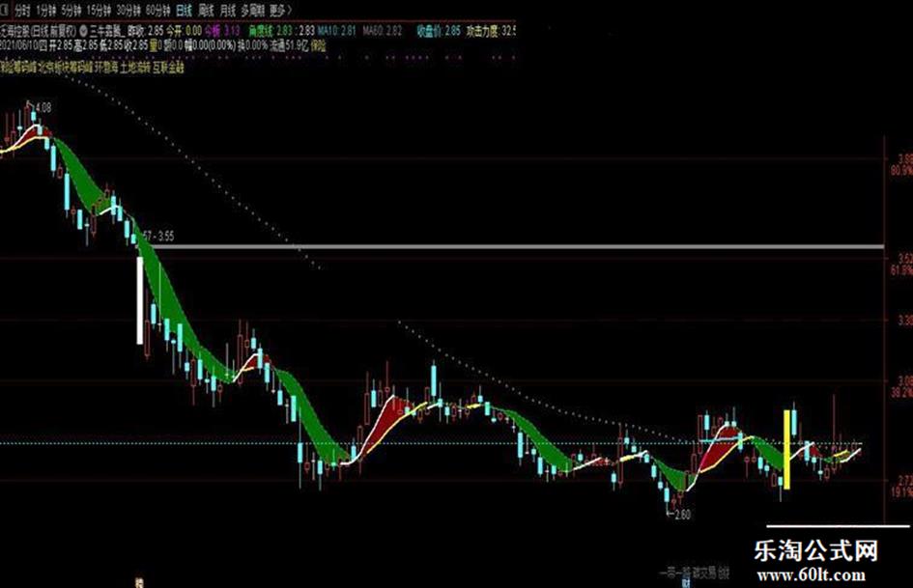This screenshot has width=913, height=588.
Task: Click the 61.8% retracement level label
Action: 901,270
